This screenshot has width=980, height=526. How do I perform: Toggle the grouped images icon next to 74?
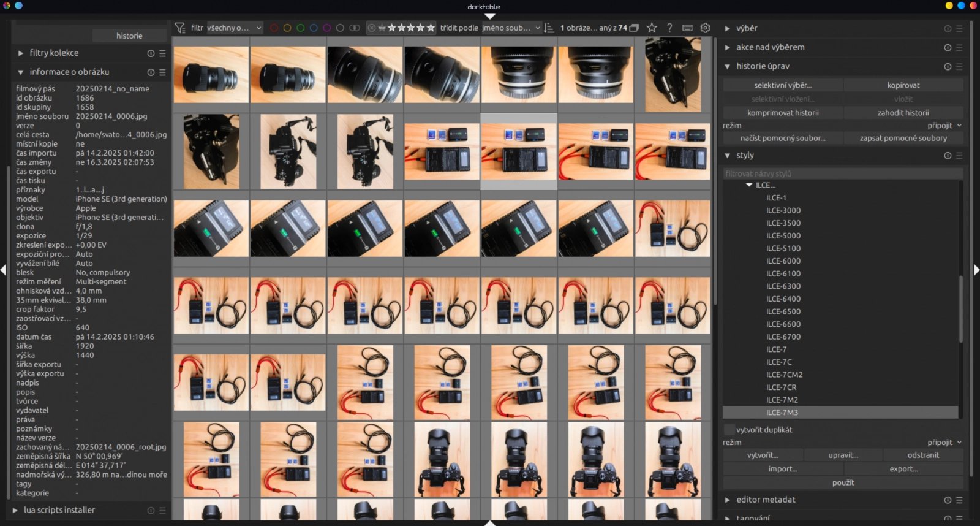click(635, 28)
